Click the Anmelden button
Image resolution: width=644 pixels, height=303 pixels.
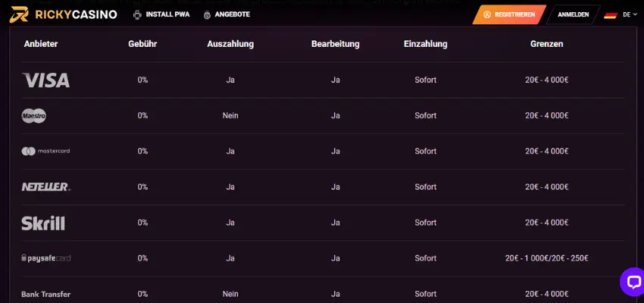pos(573,14)
